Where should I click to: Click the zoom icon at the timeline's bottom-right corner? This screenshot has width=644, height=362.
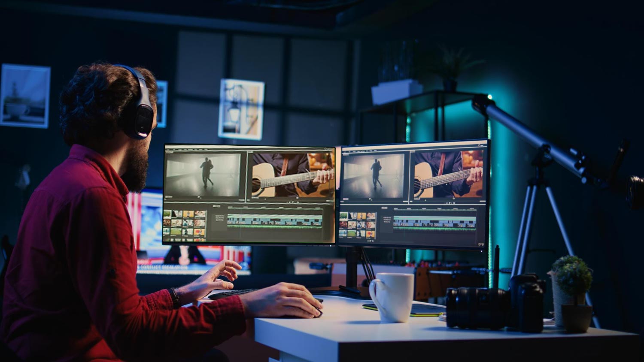pos(480,244)
